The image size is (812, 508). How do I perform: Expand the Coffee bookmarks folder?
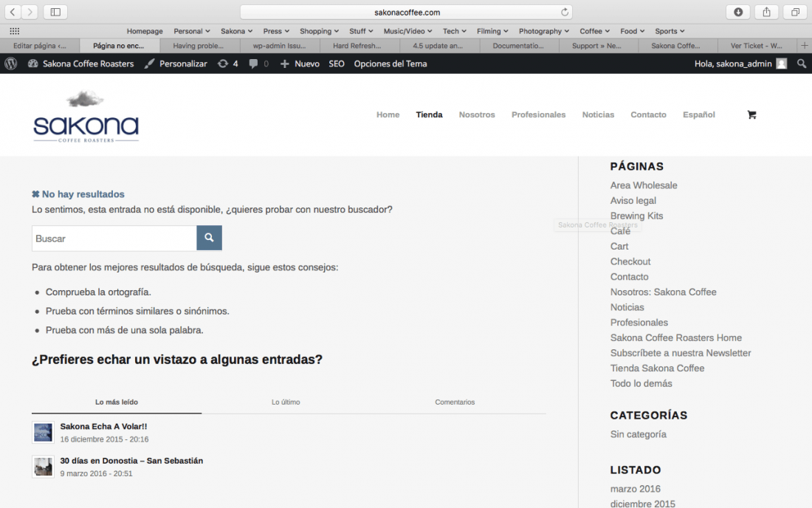(594, 31)
